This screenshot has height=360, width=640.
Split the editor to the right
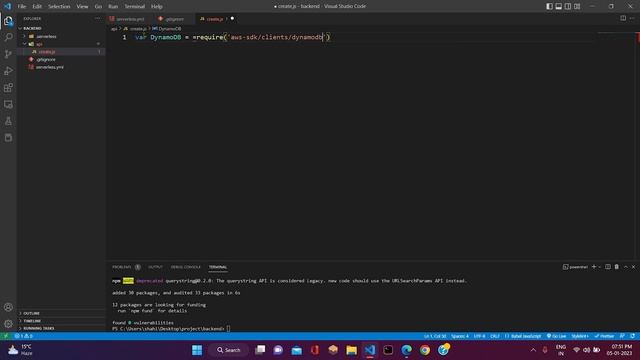(623, 18)
